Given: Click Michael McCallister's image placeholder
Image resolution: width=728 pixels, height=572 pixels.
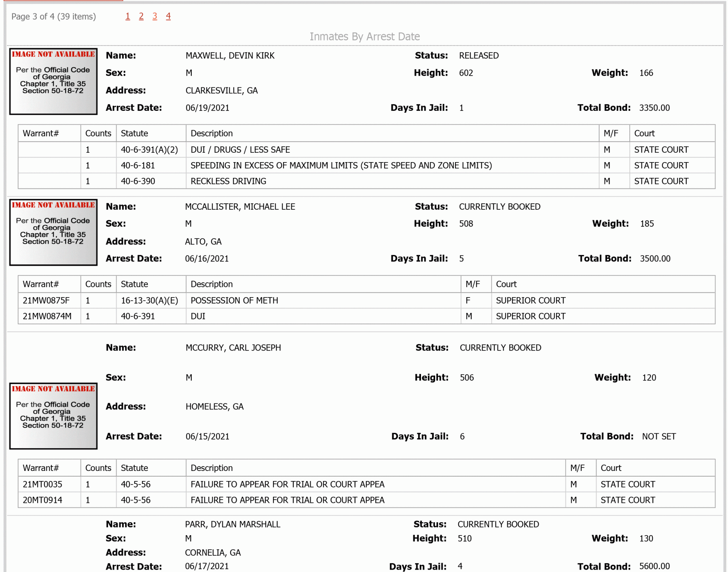Looking at the screenshot, I should point(53,232).
